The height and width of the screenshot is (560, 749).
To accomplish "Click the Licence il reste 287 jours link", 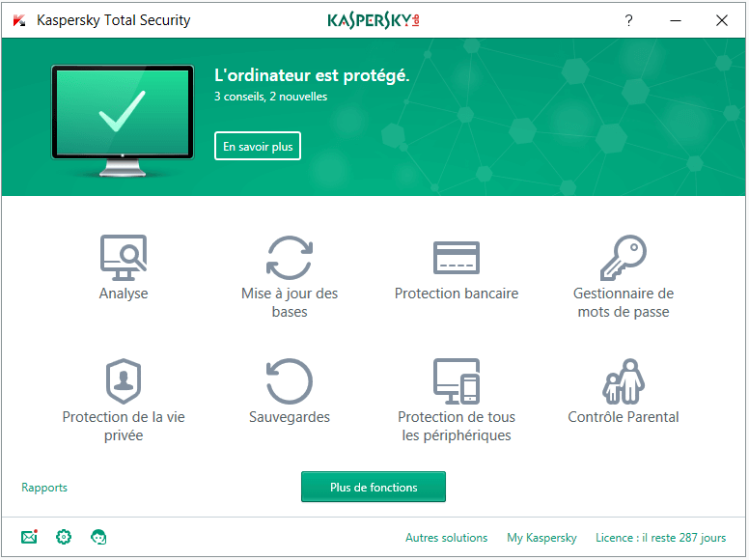I will tap(660, 538).
